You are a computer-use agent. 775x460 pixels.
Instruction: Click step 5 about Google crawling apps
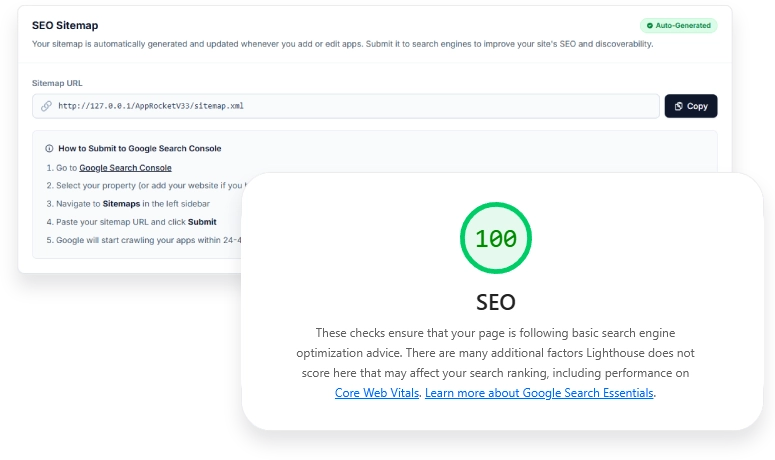(140, 240)
